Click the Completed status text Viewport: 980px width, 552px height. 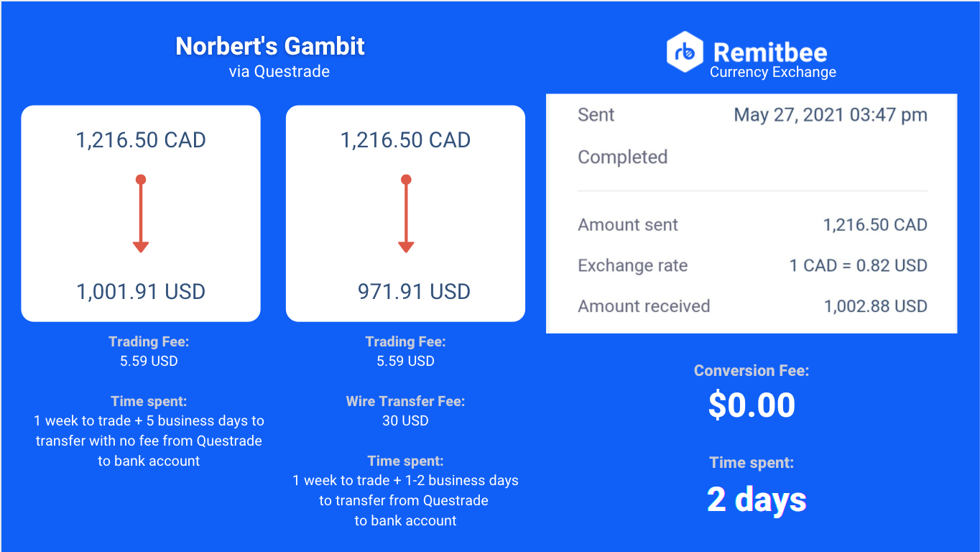point(622,157)
